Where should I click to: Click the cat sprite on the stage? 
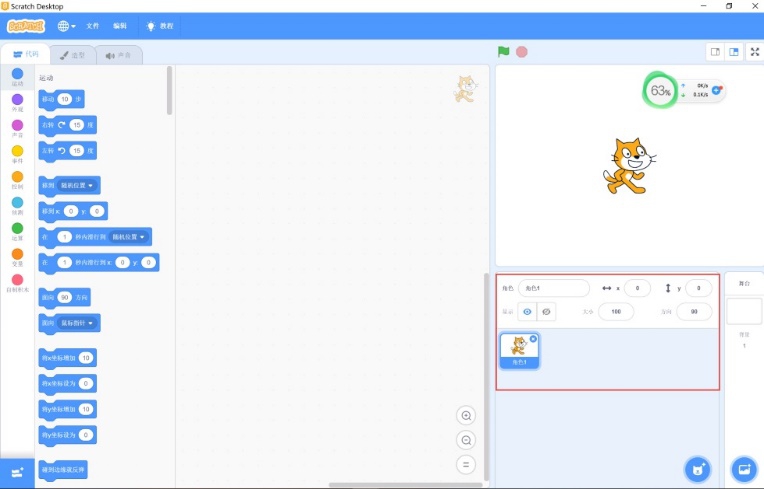tap(629, 166)
